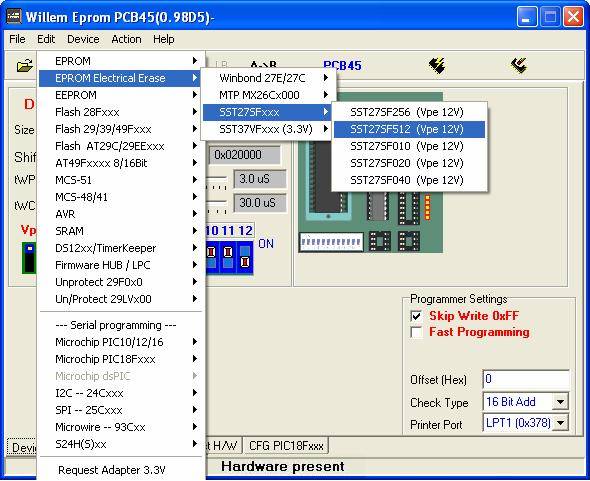
Task: Open the Edit menu
Action: [46, 39]
